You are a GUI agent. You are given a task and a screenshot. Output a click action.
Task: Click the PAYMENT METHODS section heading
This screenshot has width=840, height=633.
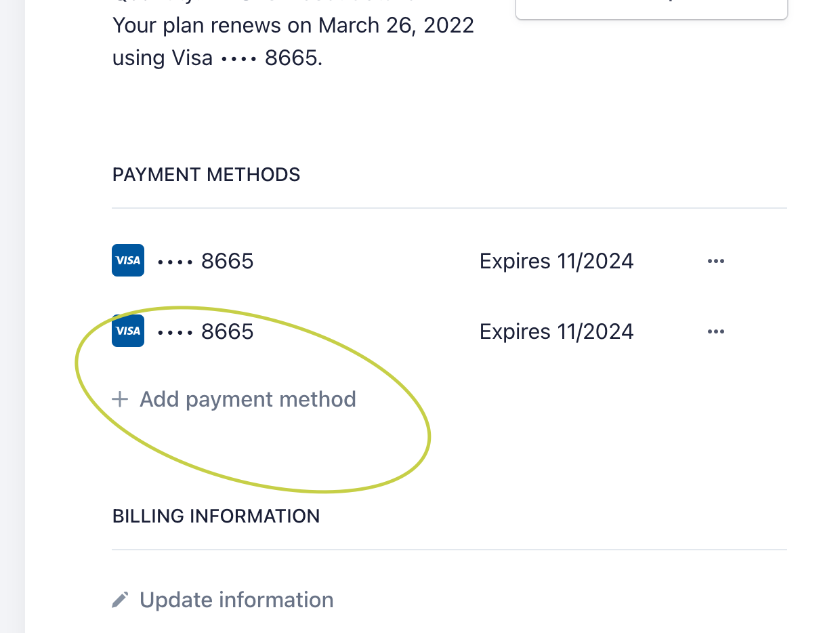click(206, 175)
